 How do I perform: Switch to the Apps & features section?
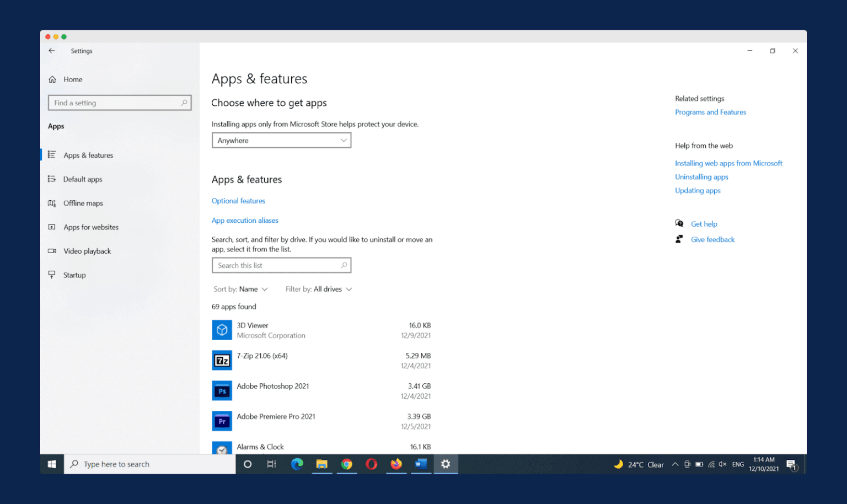[88, 155]
